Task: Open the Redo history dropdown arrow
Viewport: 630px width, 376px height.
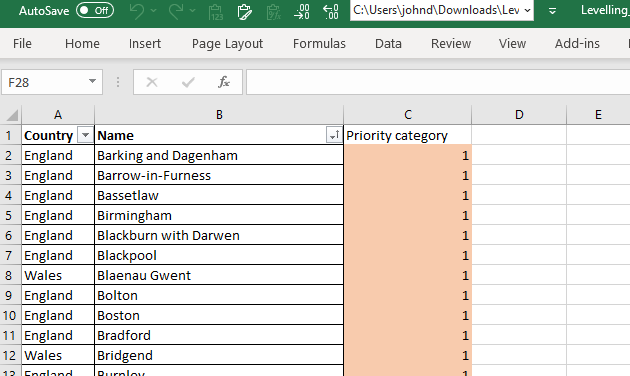Action: click(x=192, y=11)
